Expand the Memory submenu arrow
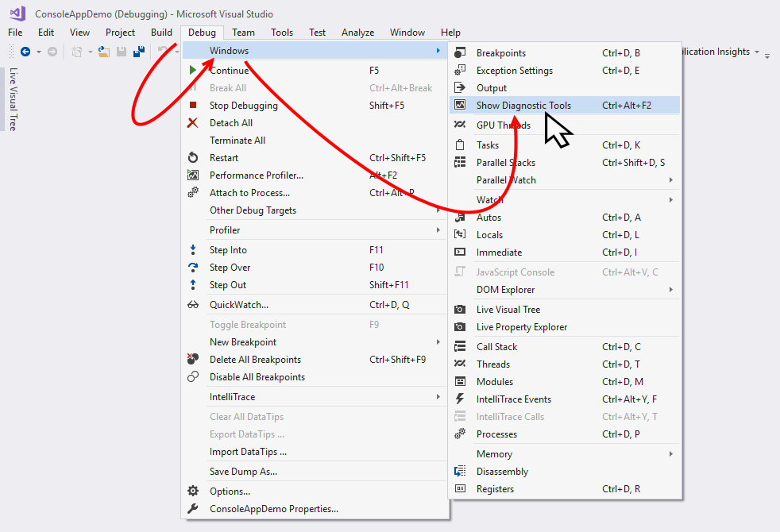 tap(671, 453)
